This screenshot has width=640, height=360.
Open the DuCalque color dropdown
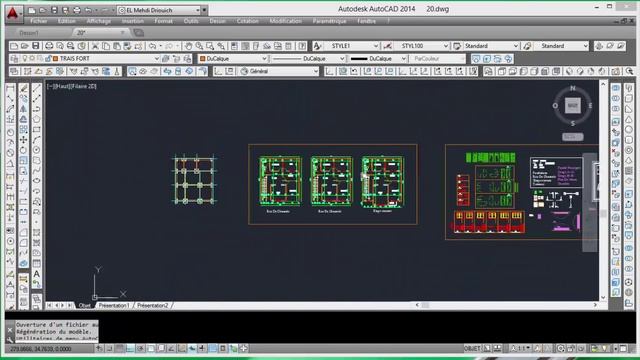(x=264, y=59)
